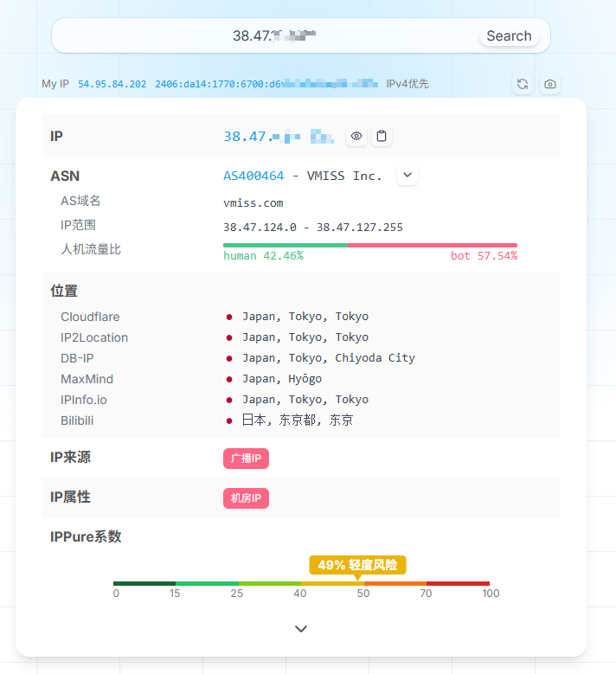Click the Japan flag dot beside Cloudflare
The image size is (616, 674).
click(229, 318)
